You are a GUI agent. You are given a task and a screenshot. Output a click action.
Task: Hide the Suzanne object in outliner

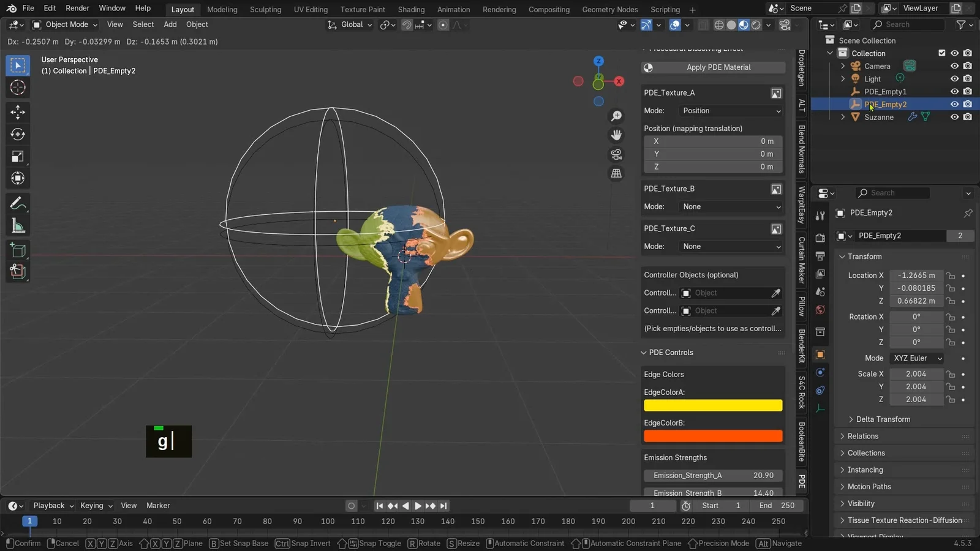954,117
